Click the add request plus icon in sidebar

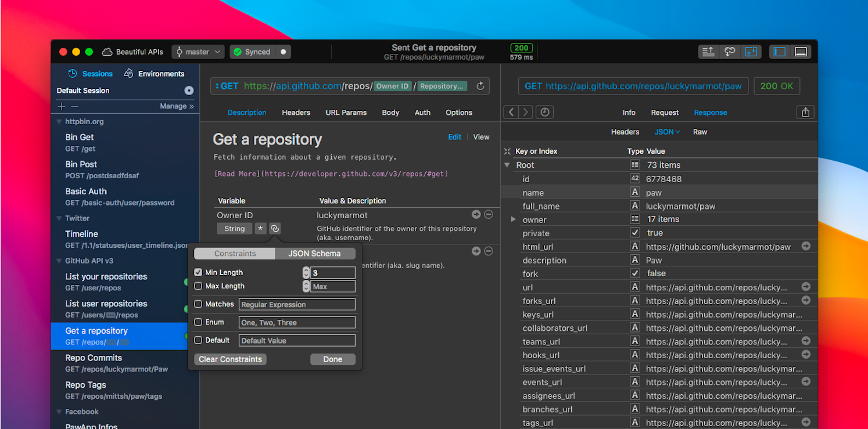tap(62, 106)
